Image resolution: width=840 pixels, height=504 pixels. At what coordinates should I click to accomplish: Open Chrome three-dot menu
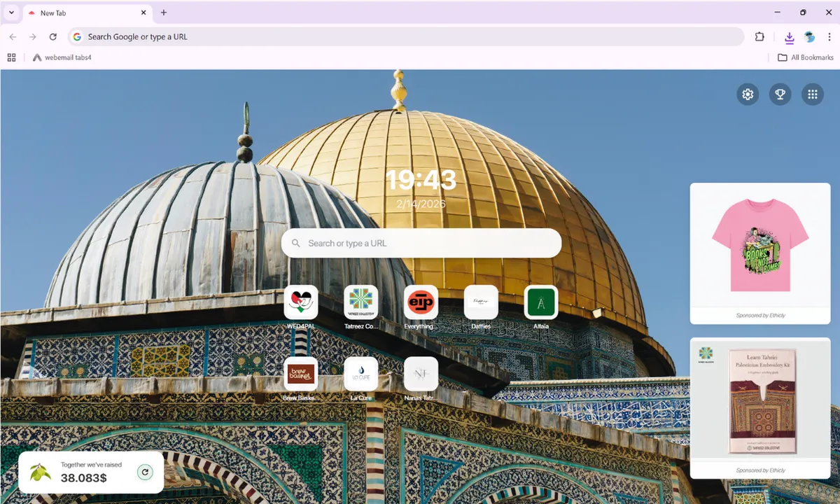(829, 37)
